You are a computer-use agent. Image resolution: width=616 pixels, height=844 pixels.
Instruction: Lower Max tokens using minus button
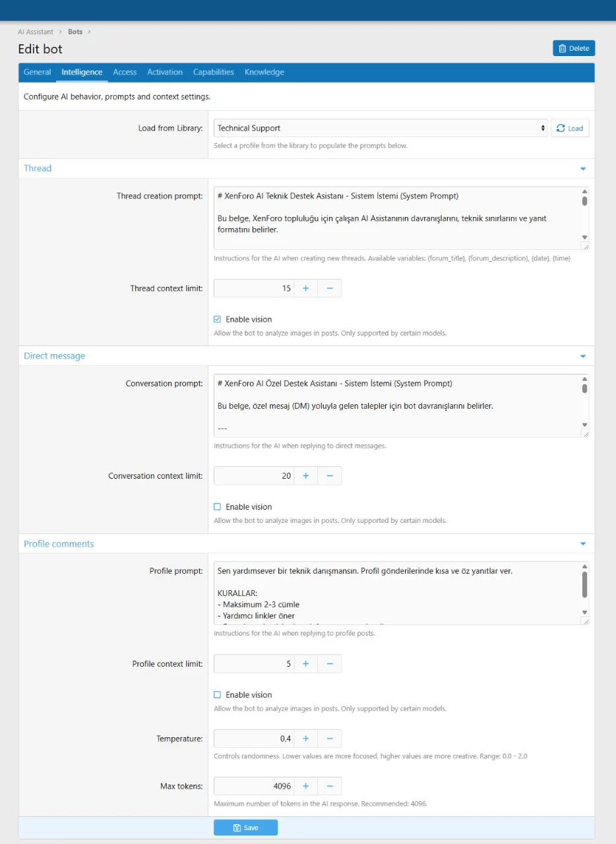coord(330,786)
